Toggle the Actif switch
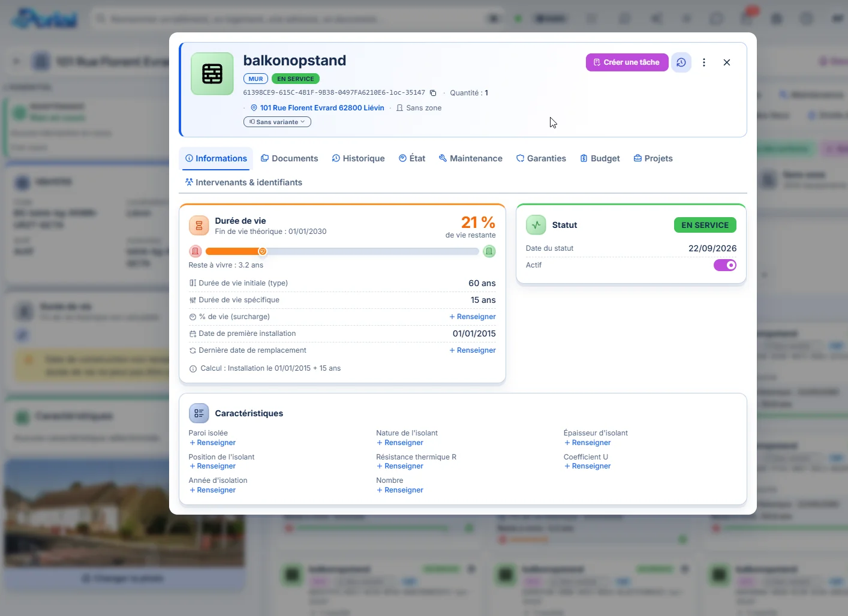Image resolution: width=848 pixels, height=616 pixels. tap(725, 265)
